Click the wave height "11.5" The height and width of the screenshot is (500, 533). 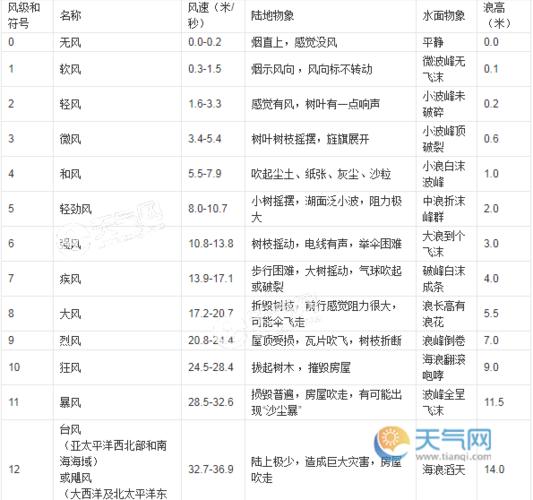494,402
